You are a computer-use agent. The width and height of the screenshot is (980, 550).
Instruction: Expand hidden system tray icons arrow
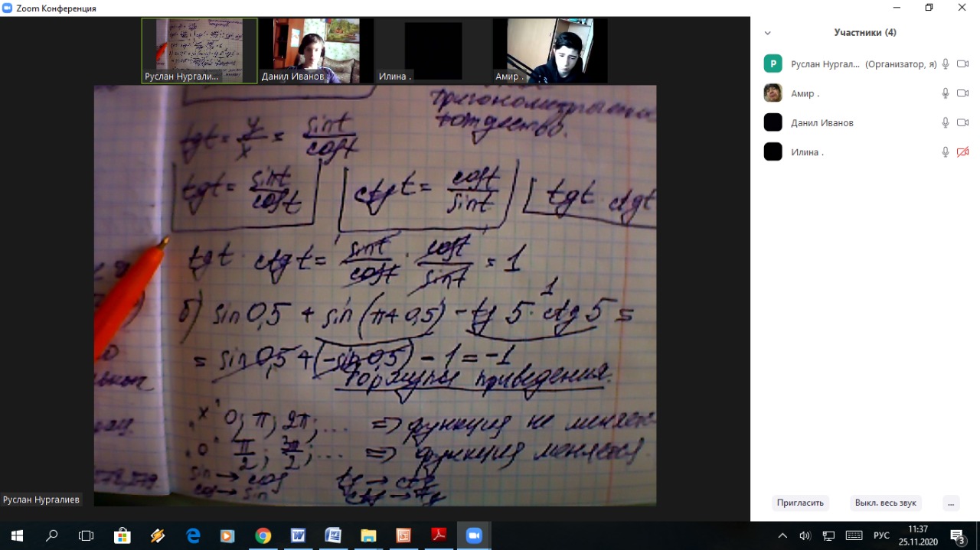click(x=782, y=535)
